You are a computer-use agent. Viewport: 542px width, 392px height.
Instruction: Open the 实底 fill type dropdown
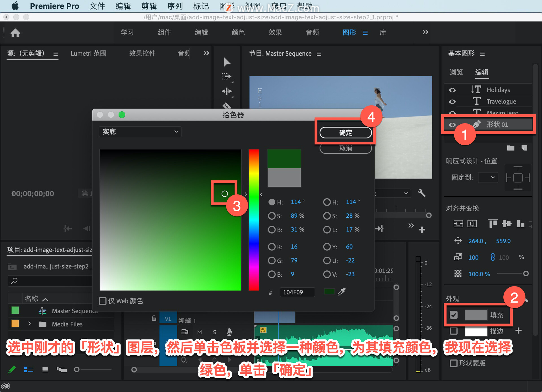(x=140, y=132)
